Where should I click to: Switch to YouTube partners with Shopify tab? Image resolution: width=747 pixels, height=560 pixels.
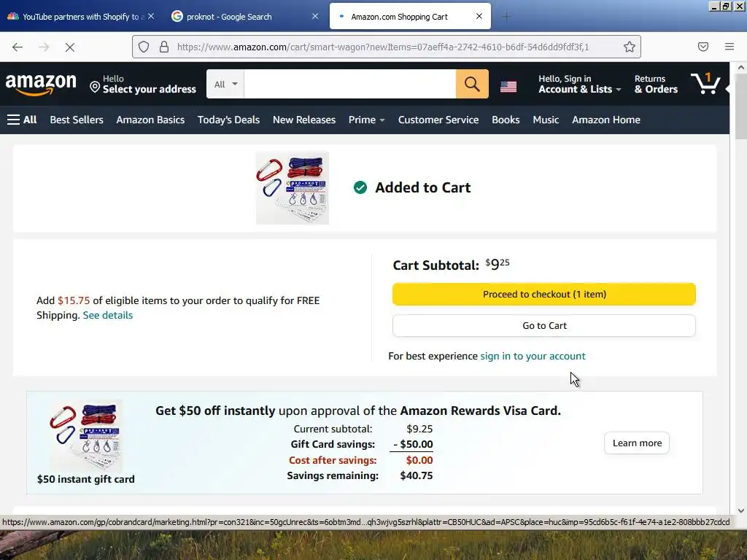pos(81,17)
